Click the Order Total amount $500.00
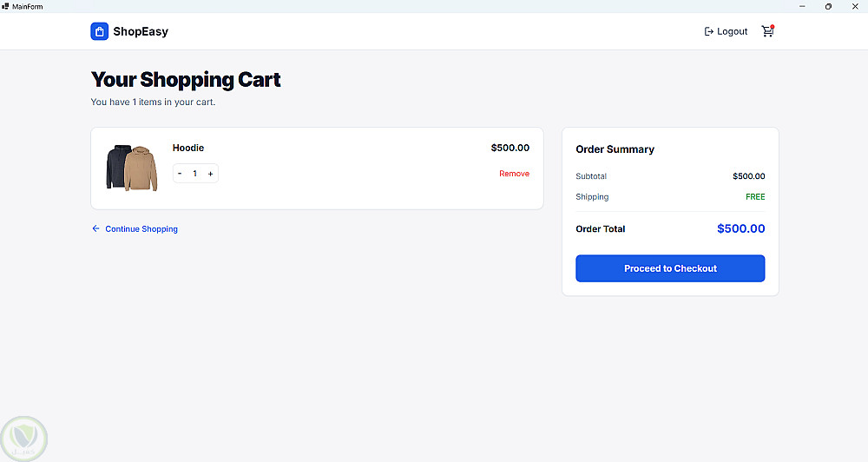The image size is (868, 462). point(740,228)
